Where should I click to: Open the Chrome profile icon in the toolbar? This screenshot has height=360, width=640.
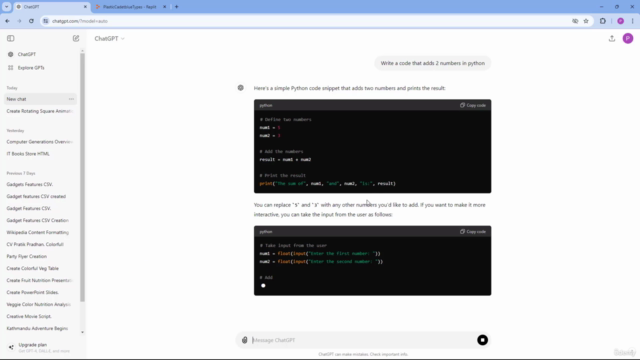tap(620, 21)
